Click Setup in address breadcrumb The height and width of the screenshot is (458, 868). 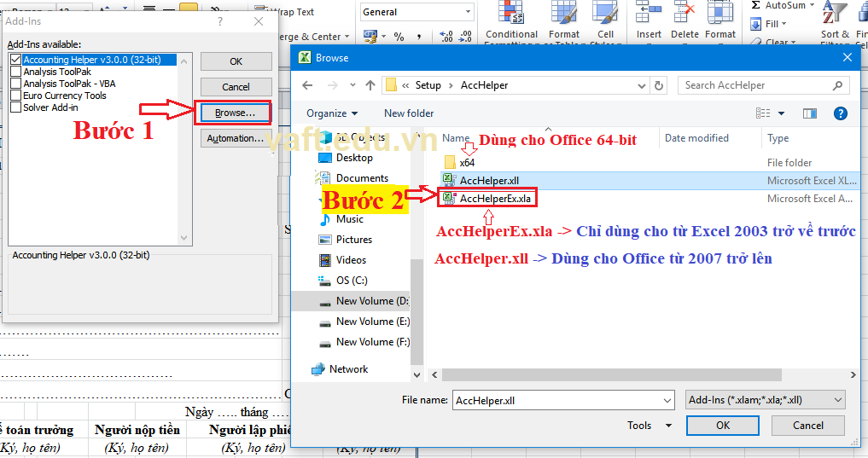(428, 85)
